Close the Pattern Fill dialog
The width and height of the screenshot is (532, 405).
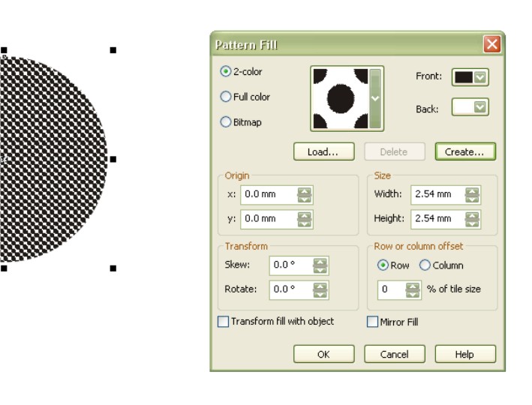[x=492, y=44]
